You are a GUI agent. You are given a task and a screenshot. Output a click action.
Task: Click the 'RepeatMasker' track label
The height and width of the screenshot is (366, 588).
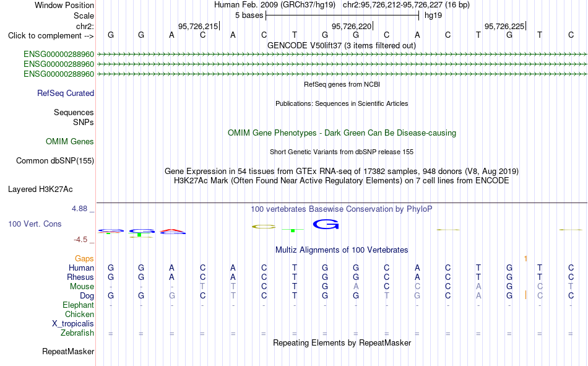click(x=68, y=351)
